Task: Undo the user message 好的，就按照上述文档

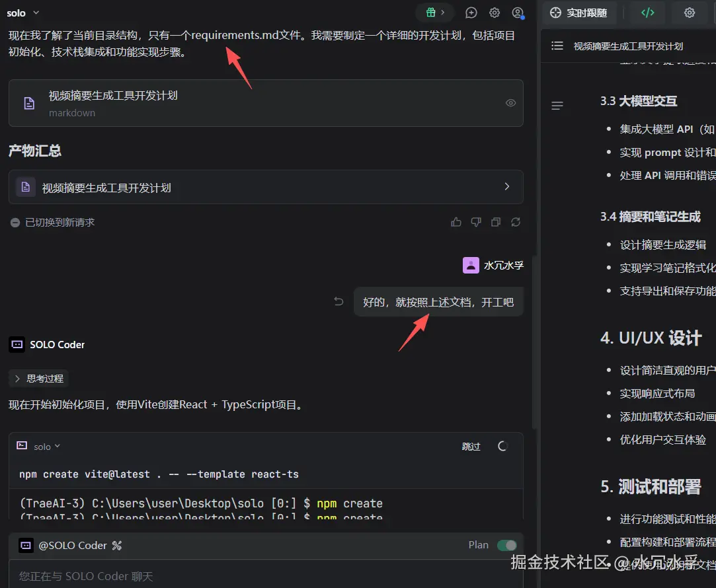Action: [338, 301]
